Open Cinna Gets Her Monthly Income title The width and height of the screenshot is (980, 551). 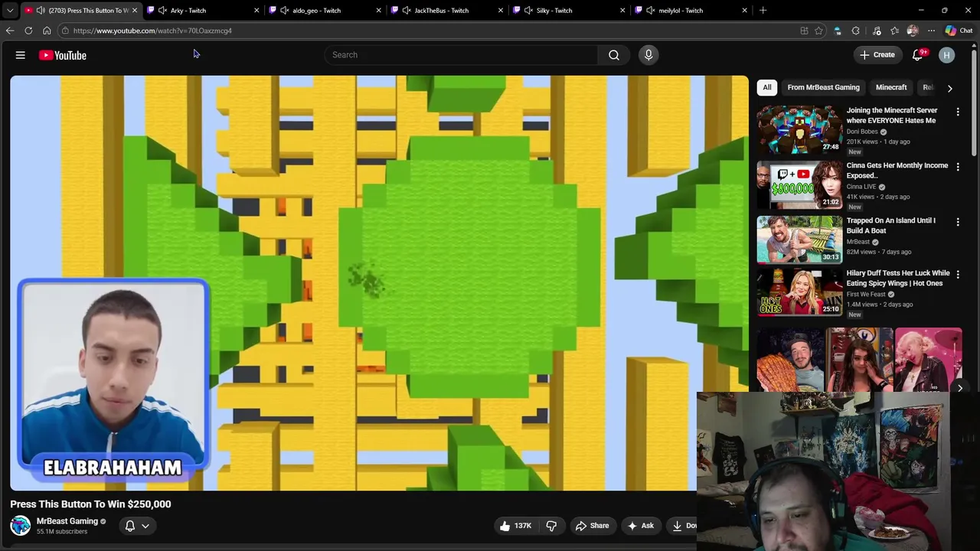coord(897,171)
